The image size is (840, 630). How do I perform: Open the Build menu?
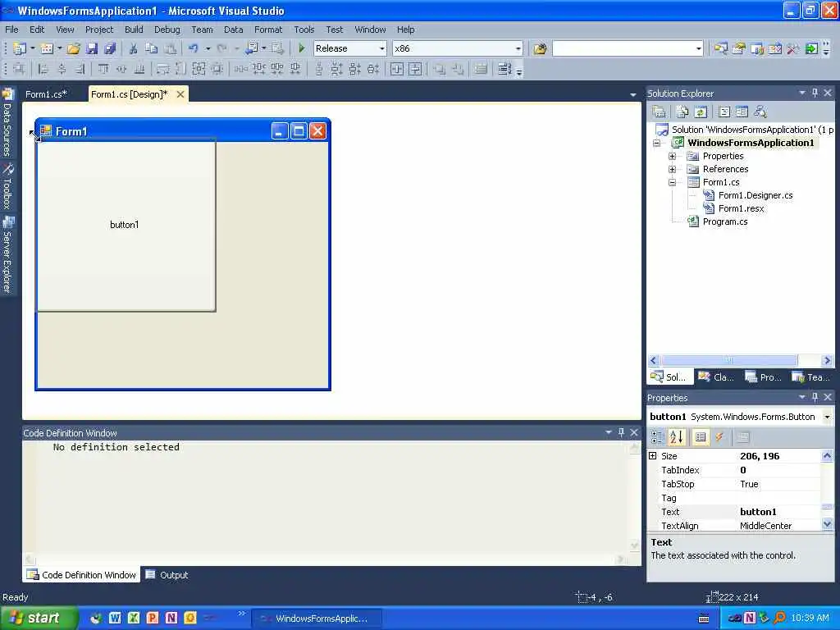pyautogui.click(x=134, y=30)
